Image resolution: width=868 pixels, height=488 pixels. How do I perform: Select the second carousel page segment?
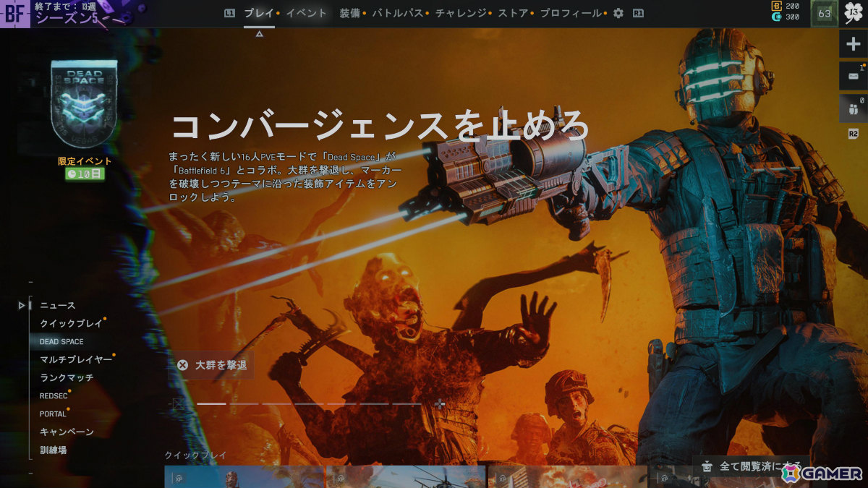click(244, 404)
